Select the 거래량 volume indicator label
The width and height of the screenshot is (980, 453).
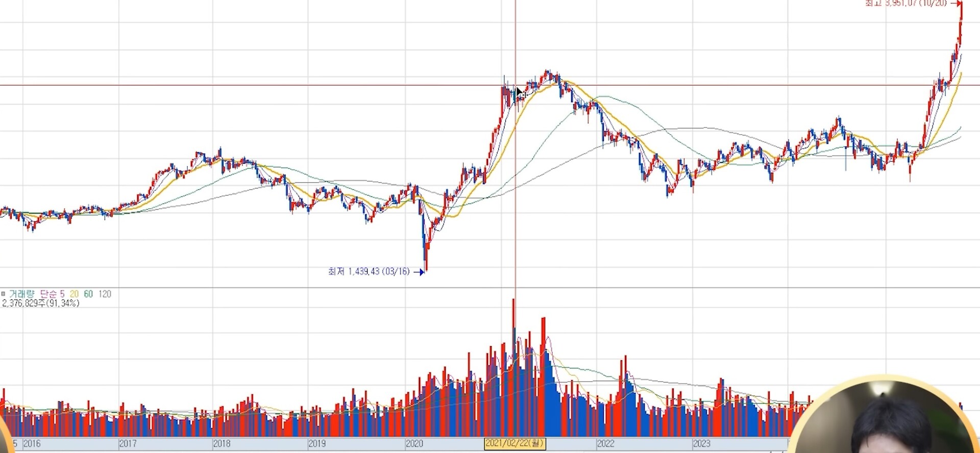(x=21, y=294)
